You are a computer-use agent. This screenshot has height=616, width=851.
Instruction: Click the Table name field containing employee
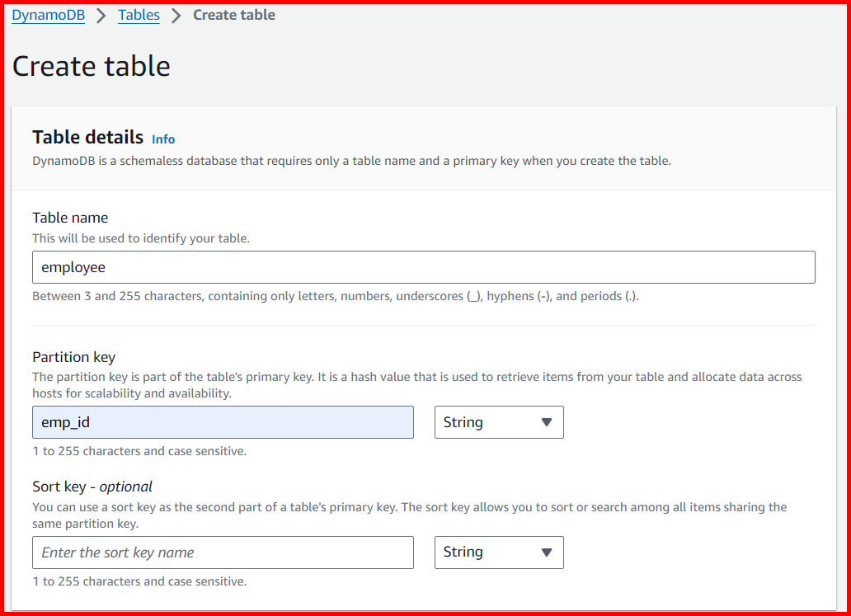pos(423,266)
